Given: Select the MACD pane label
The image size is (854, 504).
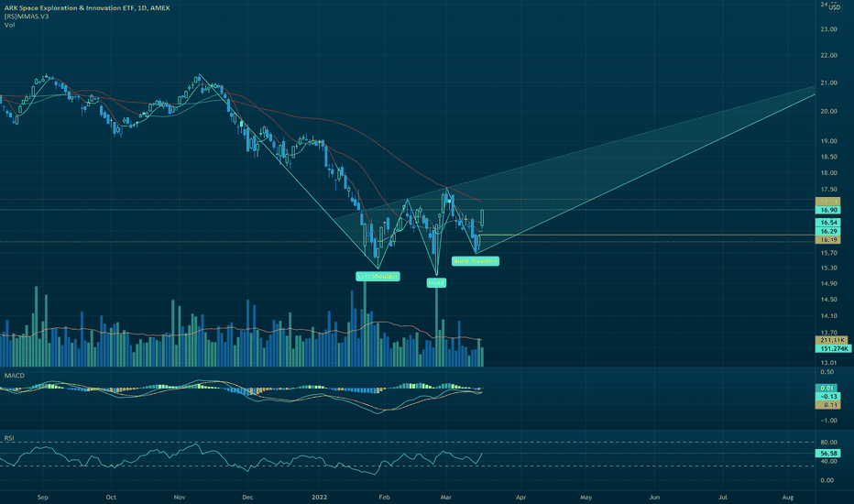Looking at the screenshot, I should click(14, 376).
